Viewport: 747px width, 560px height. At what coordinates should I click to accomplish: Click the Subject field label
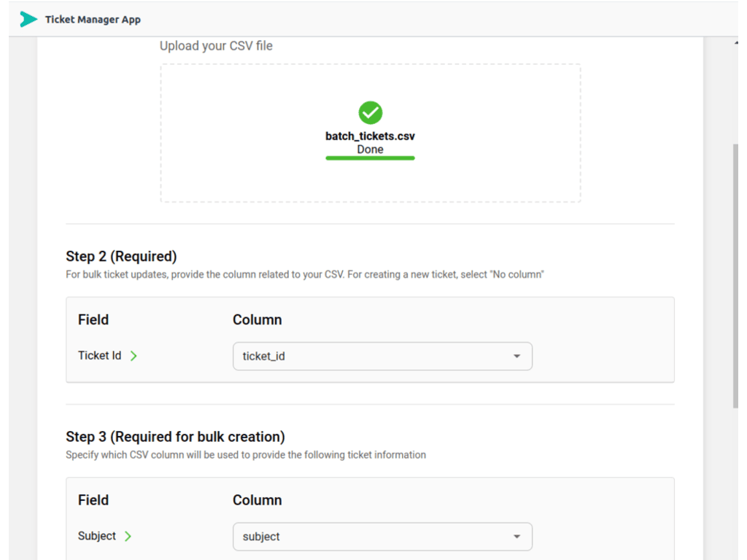point(97,536)
